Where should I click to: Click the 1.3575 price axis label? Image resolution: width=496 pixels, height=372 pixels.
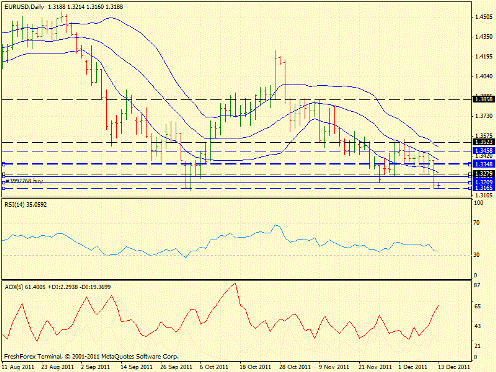tap(484, 135)
